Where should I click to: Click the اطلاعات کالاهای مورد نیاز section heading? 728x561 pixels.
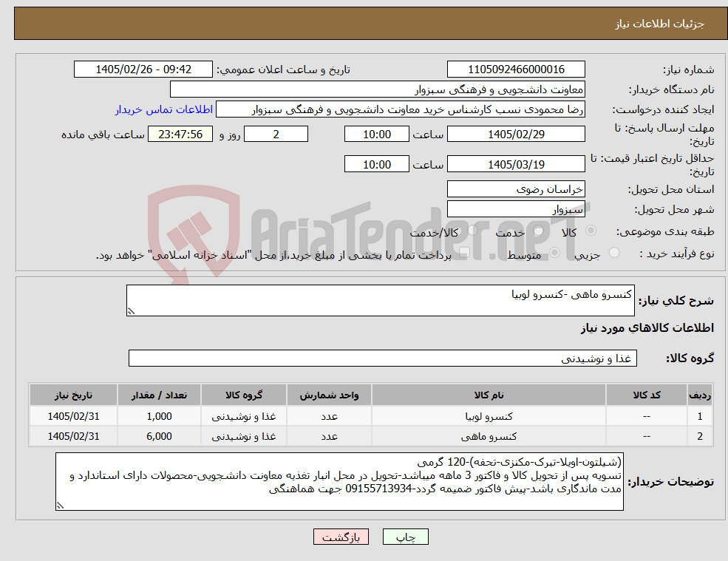tap(647, 328)
